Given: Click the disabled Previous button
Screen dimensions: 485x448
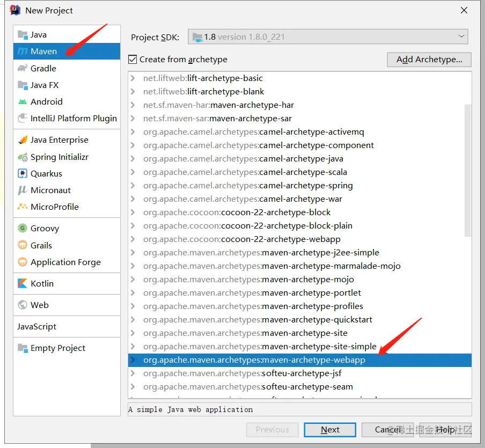Looking at the screenshot, I should [x=272, y=430].
